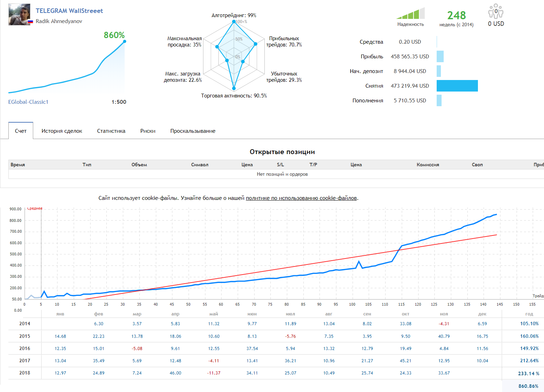This screenshot has height=392, width=544.
Task: Click the author avatar photo
Action: 19,15
